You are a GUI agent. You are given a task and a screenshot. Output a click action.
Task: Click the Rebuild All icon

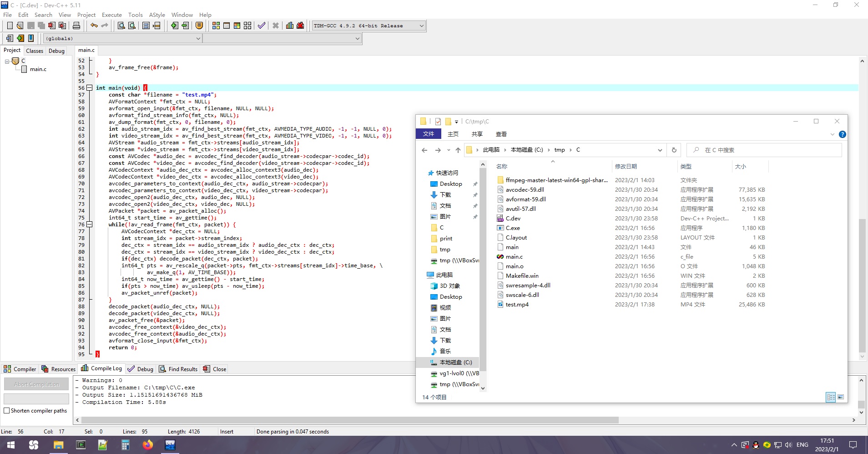pyautogui.click(x=247, y=26)
